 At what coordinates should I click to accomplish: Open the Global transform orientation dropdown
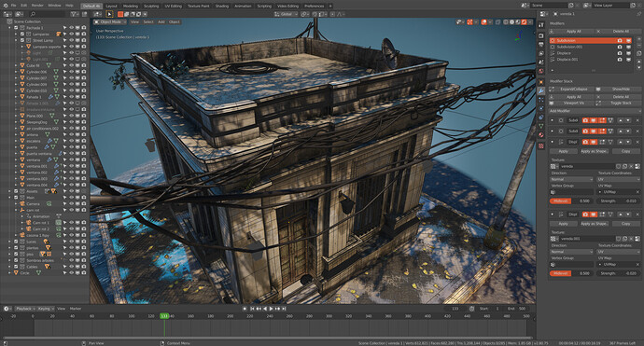(286, 14)
